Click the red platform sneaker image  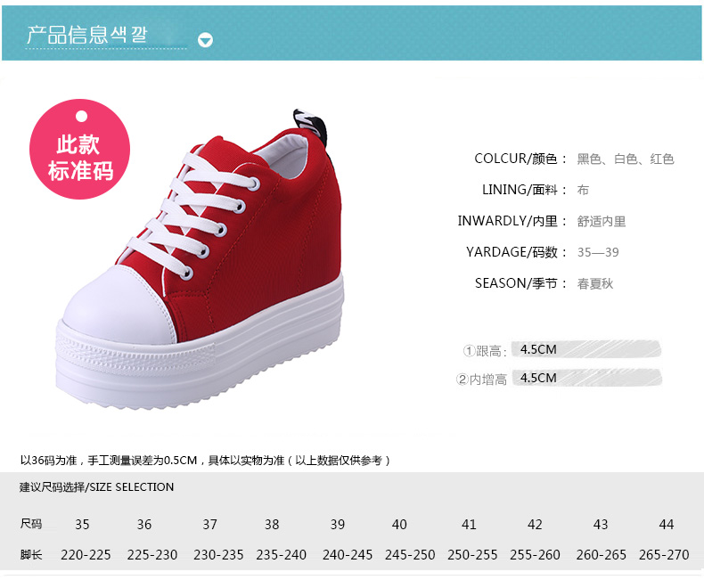(x=200, y=258)
